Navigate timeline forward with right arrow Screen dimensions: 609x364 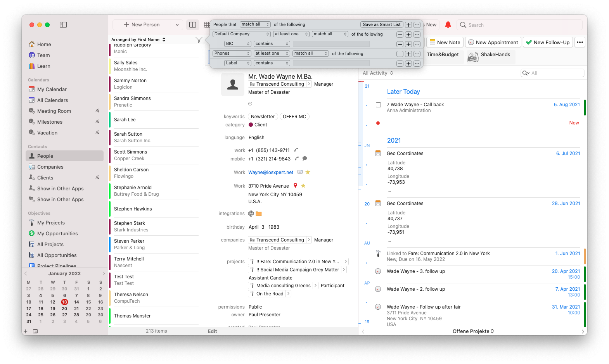point(583,331)
